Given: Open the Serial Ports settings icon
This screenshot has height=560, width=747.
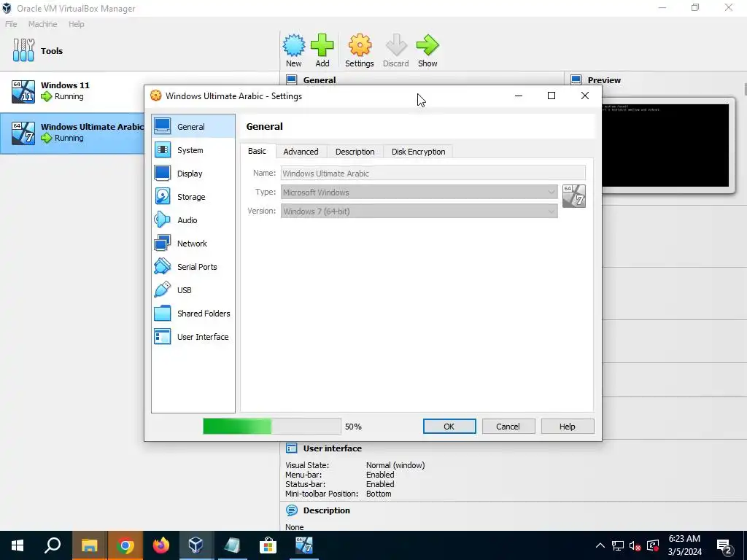Looking at the screenshot, I should (x=163, y=267).
